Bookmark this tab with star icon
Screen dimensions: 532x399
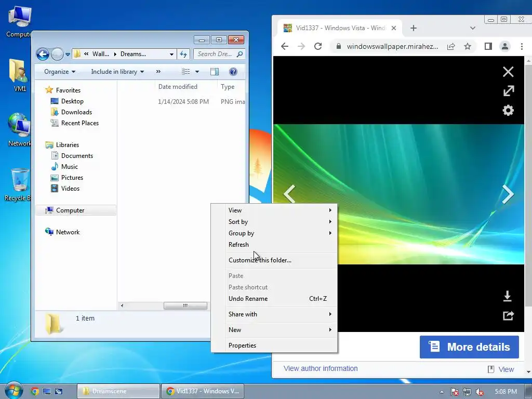[x=468, y=46]
